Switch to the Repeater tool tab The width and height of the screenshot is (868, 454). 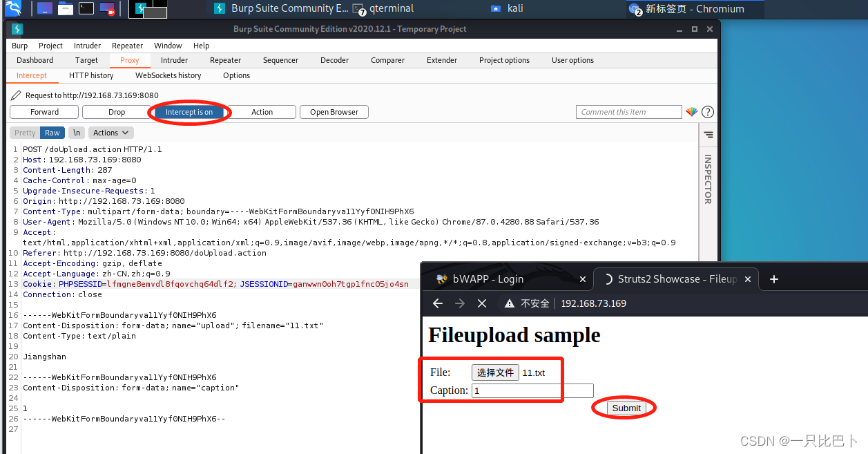tap(225, 60)
